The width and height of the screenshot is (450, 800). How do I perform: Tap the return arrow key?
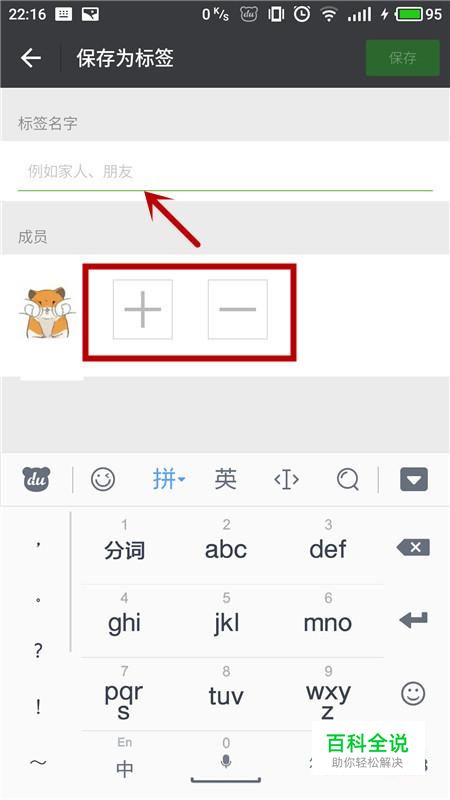click(x=413, y=620)
